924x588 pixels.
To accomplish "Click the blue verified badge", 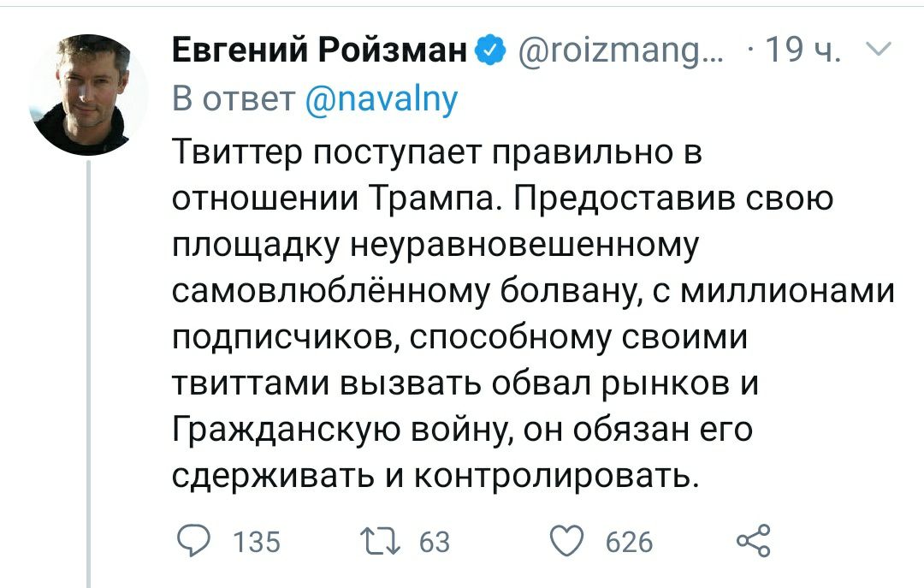I will 490,53.
